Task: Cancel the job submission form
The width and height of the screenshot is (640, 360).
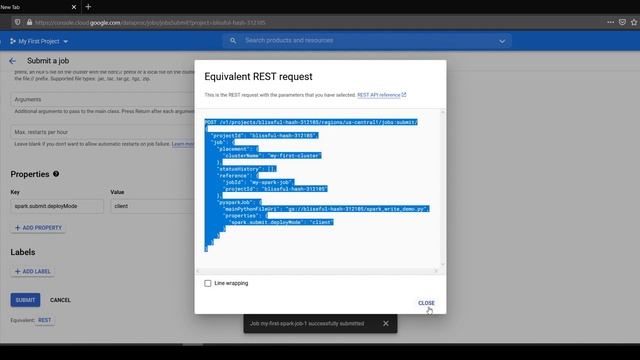Action: (x=60, y=300)
